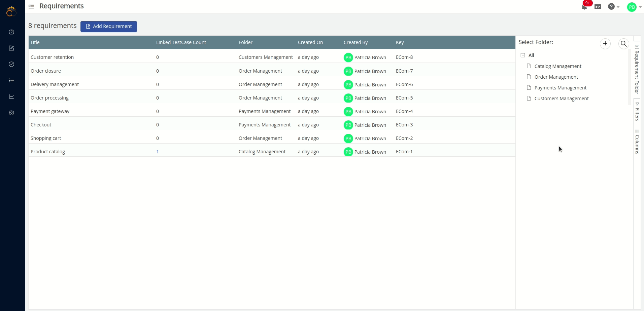Viewport: 644px width, 311px height.
Task: Sort by Linked TestCase Count header
Action: 181,42
